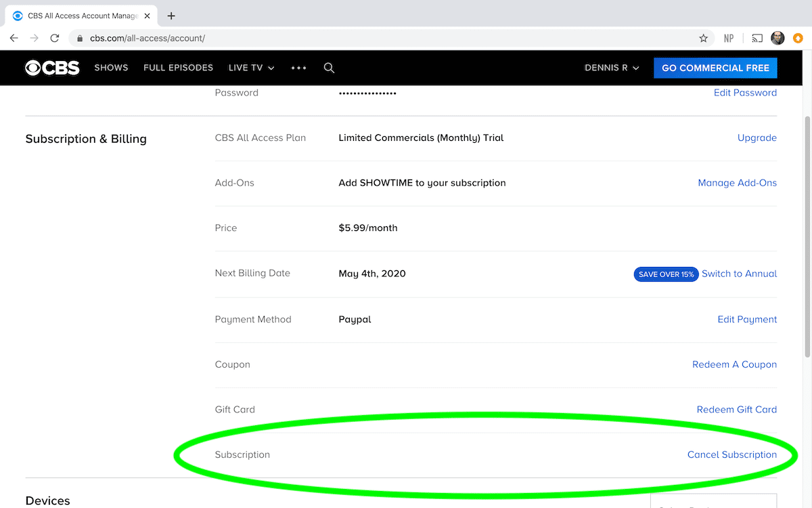This screenshot has height=508, width=812.
Task: Click Redeem A Coupon link
Action: point(734,364)
